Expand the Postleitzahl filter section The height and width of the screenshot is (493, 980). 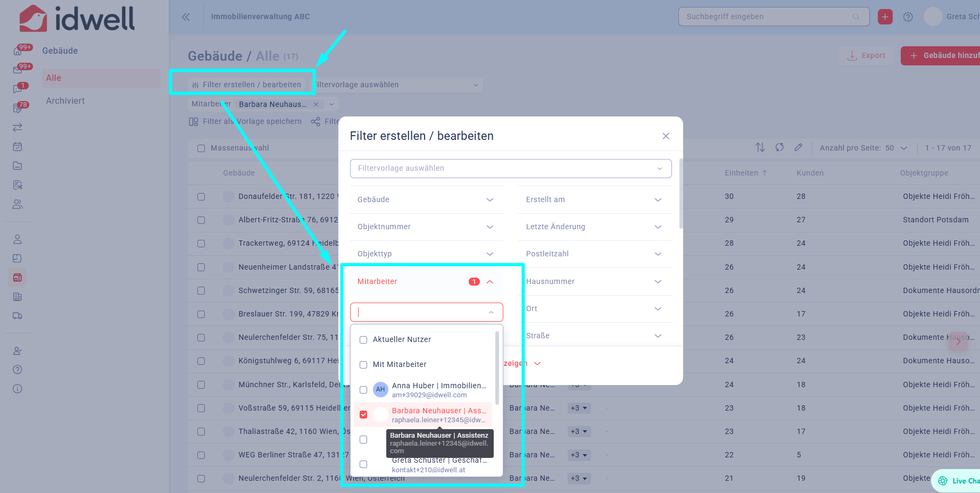pos(594,254)
